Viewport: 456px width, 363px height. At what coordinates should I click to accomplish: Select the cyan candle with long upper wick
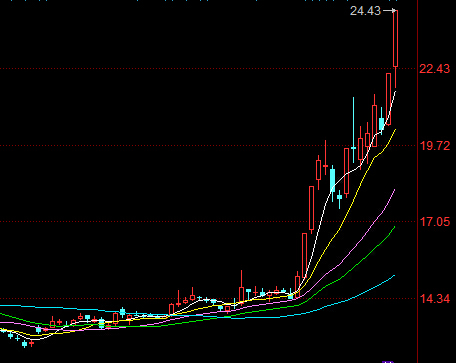point(353,133)
